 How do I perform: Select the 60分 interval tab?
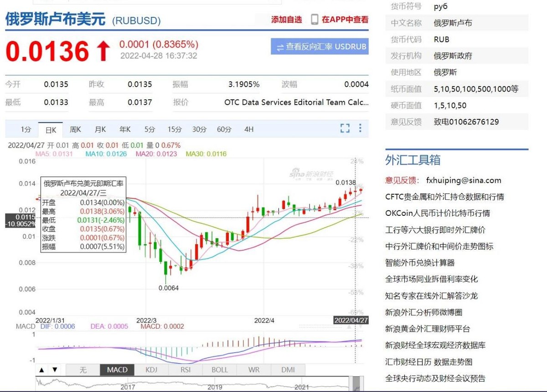click(224, 129)
